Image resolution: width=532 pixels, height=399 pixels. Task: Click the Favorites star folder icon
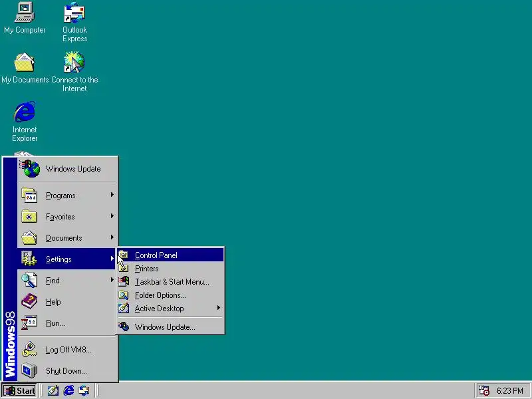click(x=29, y=217)
